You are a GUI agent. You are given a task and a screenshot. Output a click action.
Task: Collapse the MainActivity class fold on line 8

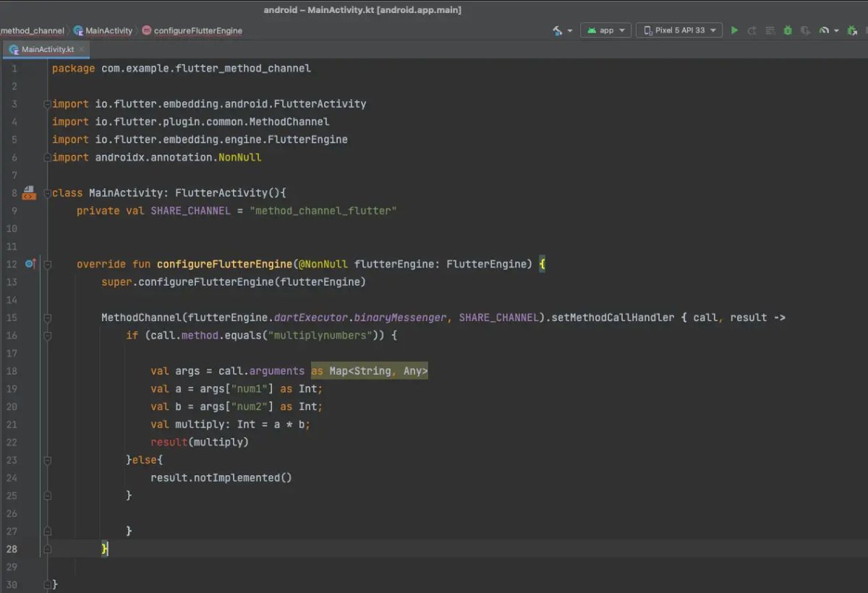tap(47, 193)
